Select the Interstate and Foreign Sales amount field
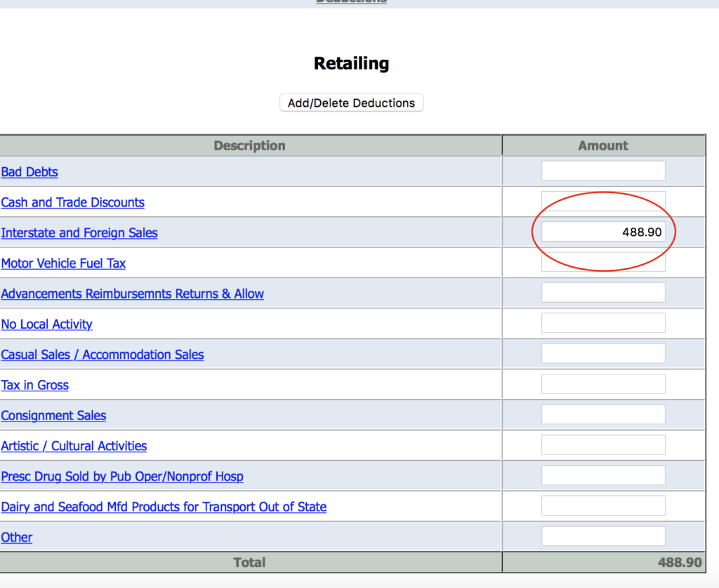Image resolution: width=719 pixels, height=588 pixels. [x=602, y=232]
